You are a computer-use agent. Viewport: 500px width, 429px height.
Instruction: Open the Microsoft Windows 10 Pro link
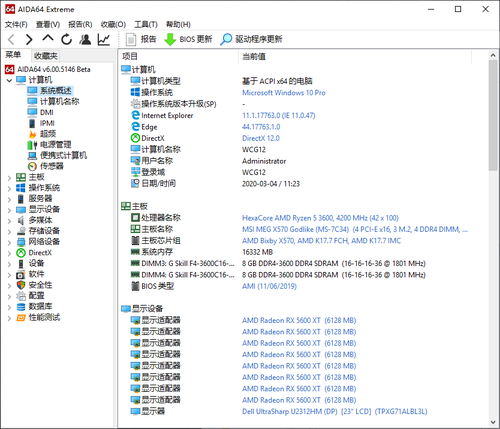[284, 93]
